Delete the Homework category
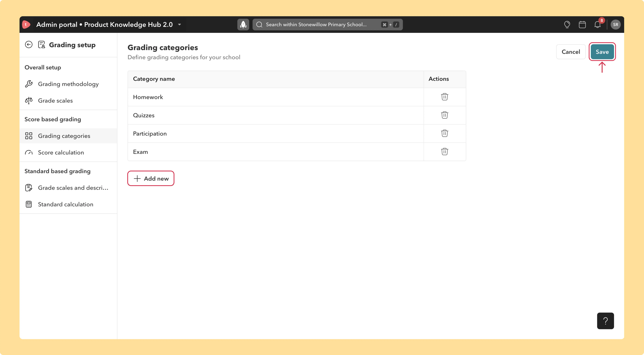The width and height of the screenshot is (644, 355). [444, 97]
